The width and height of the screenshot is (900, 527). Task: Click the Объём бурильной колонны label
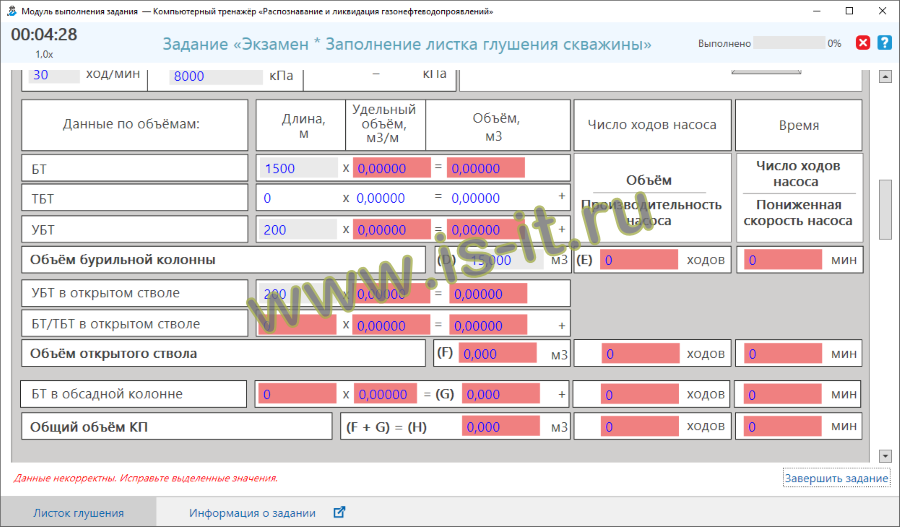[x=122, y=259]
